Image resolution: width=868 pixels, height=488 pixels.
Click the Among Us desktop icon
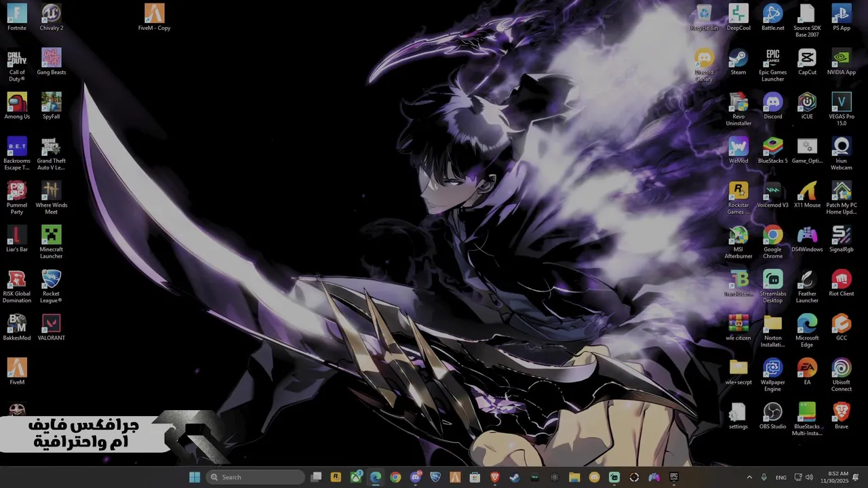point(17,106)
